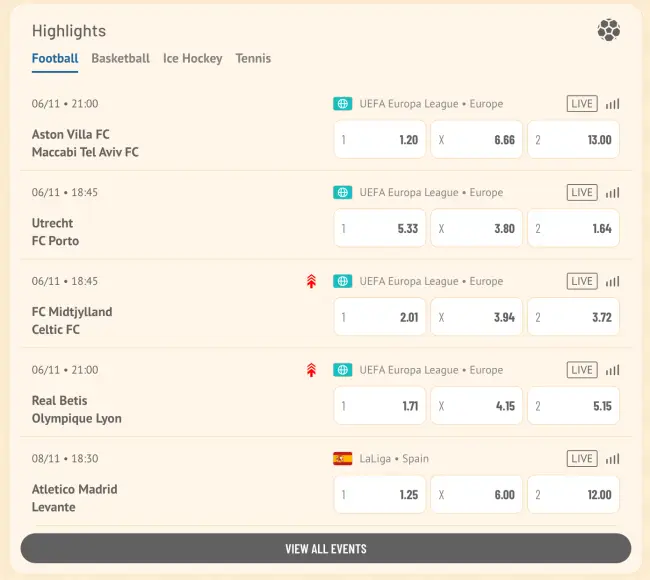Click the LIVE badge for Atletico Madrid match
The image size is (650, 580).
(581, 459)
